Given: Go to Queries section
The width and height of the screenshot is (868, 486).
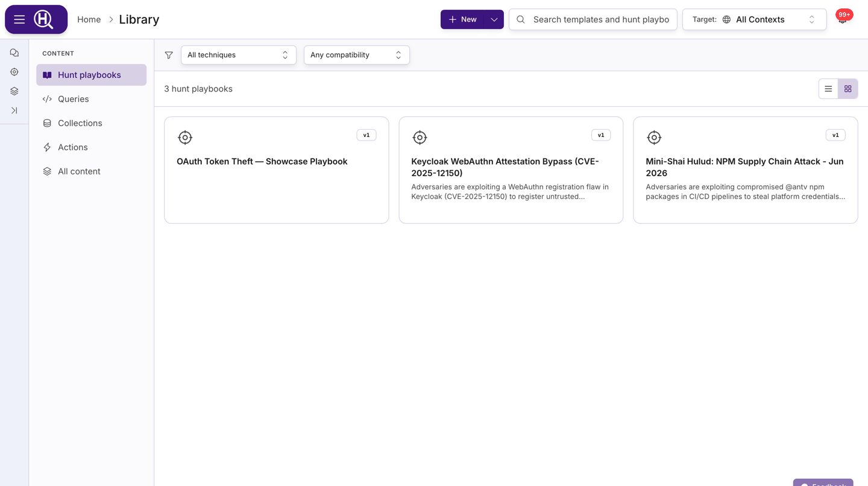Looking at the screenshot, I should click(92, 99).
